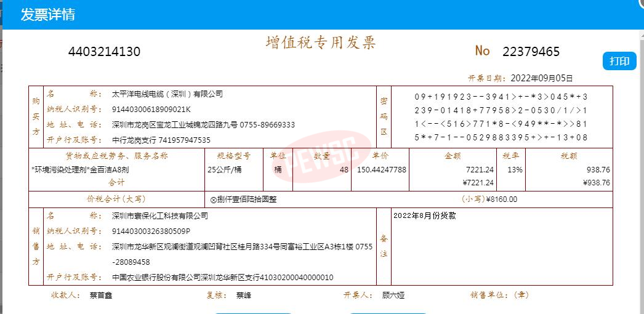The image size is (644, 314).
Task: Select tax rate 13%
Action: pyautogui.click(x=515, y=169)
